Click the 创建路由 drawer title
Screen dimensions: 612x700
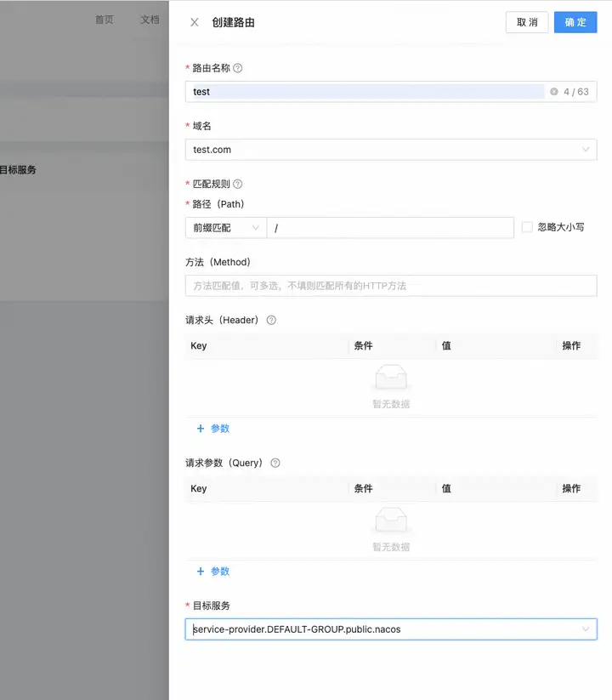233,22
